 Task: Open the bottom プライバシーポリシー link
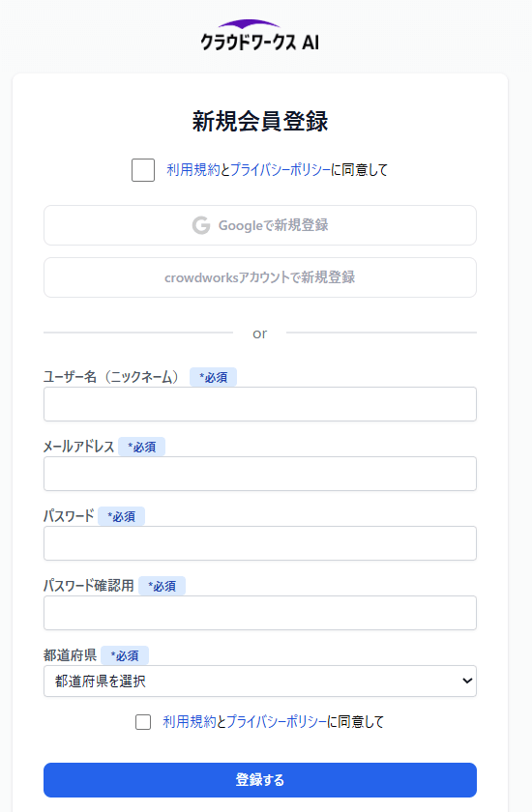[x=276, y=722]
